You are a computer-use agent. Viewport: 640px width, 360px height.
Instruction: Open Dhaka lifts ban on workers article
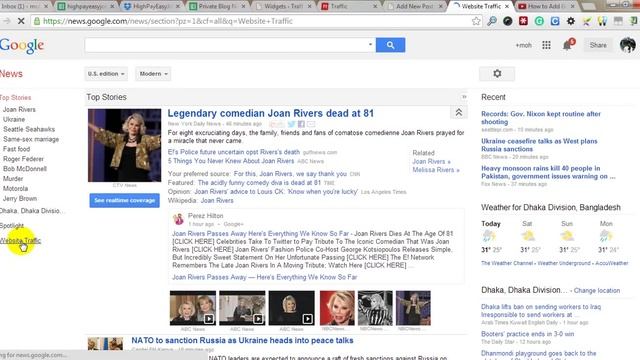[x=541, y=311]
